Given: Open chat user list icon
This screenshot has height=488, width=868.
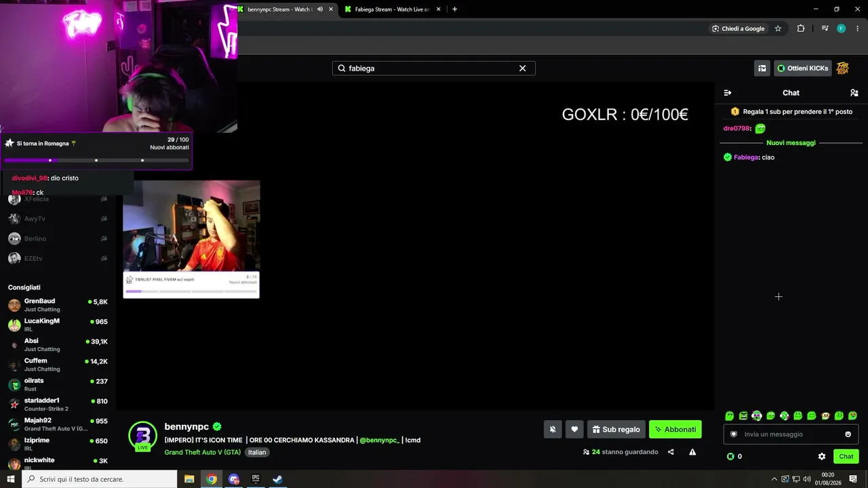Looking at the screenshot, I should (854, 93).
